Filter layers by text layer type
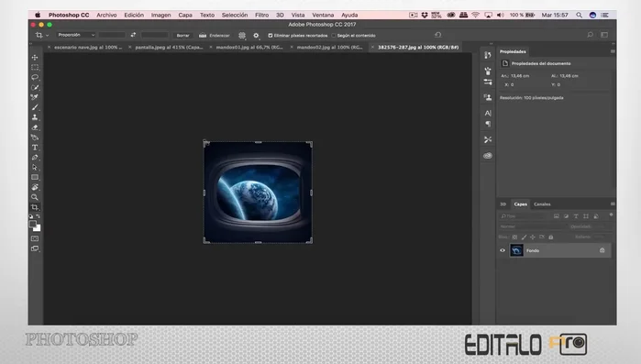 (x=576, y=216)
